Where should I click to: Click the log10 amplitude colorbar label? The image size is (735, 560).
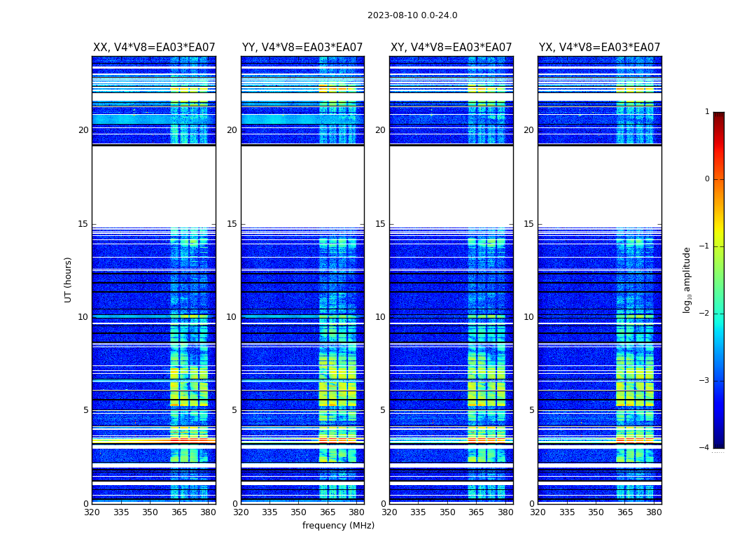point(687,280)
